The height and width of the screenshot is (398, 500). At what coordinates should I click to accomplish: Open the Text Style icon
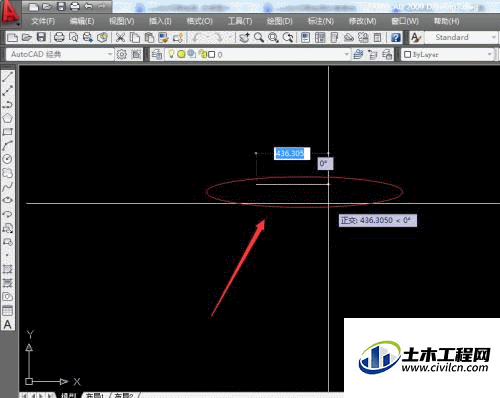tap(416, 37)
